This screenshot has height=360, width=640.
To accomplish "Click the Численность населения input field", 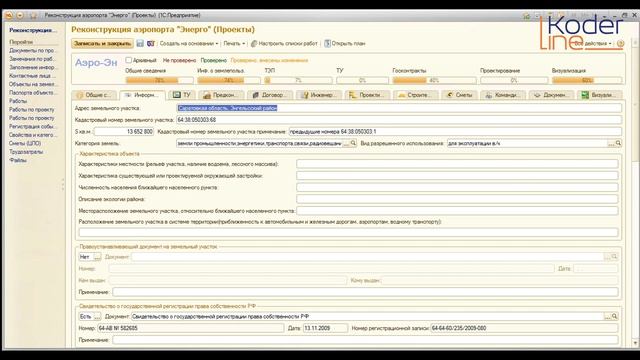I will (457, 187).
